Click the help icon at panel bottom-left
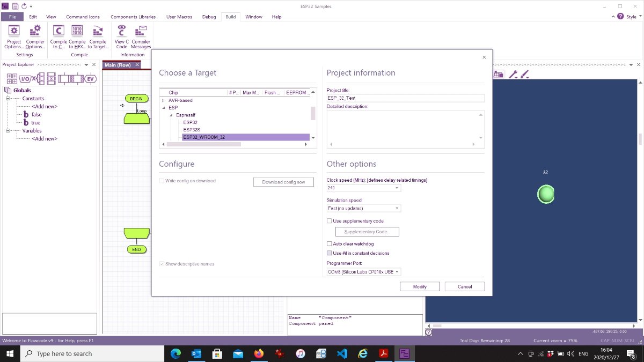Viewport: 644px width, 362px height. coord(428,332)
